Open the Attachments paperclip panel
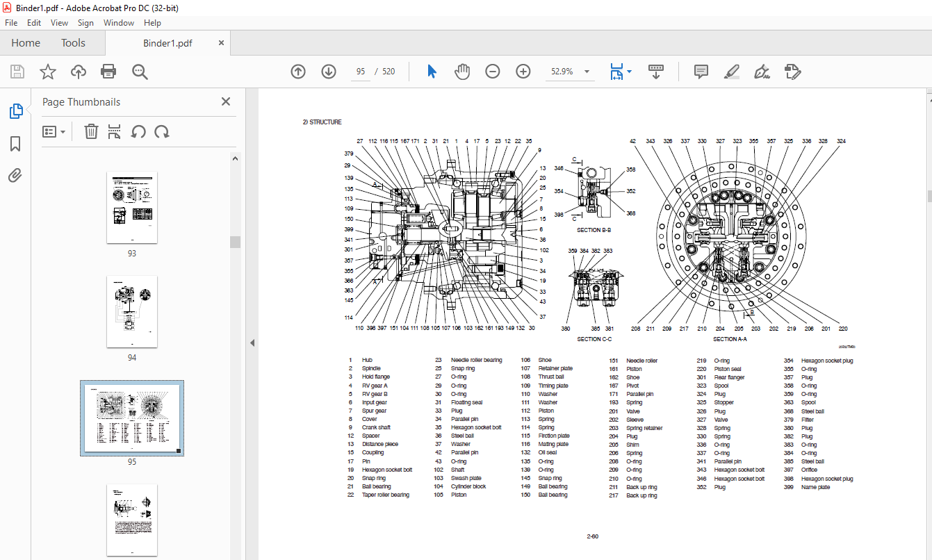 15,175
